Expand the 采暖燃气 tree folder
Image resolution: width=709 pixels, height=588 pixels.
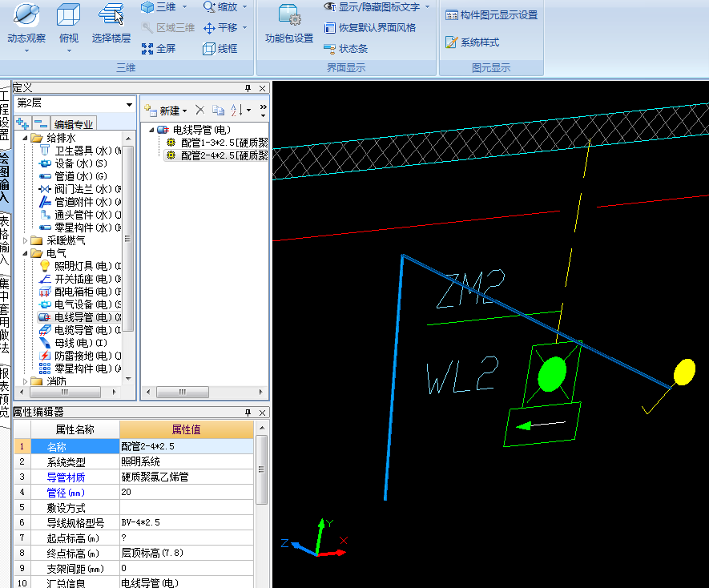[26, 240]
